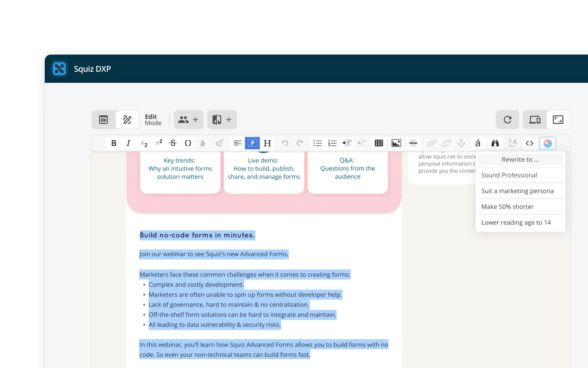
Task: Switch to preview mode eye icon
Action: click(104, 120)
